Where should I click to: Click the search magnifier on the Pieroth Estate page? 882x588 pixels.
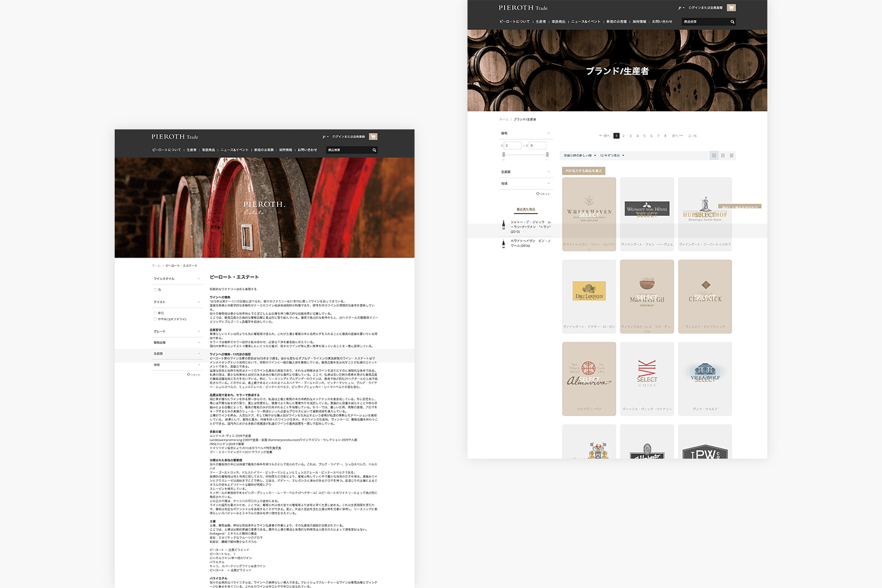point(374,150)
